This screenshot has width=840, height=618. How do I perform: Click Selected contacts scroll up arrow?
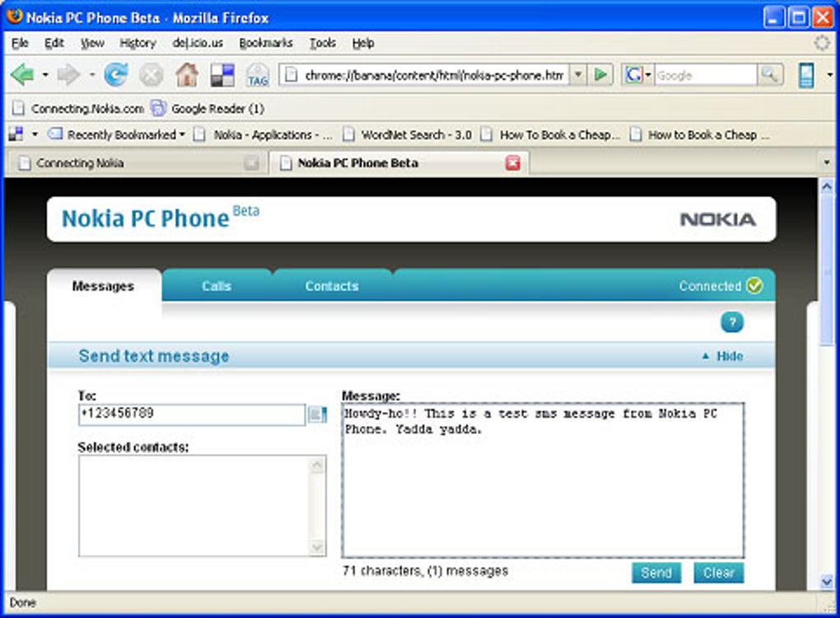(x=317, y=465)
